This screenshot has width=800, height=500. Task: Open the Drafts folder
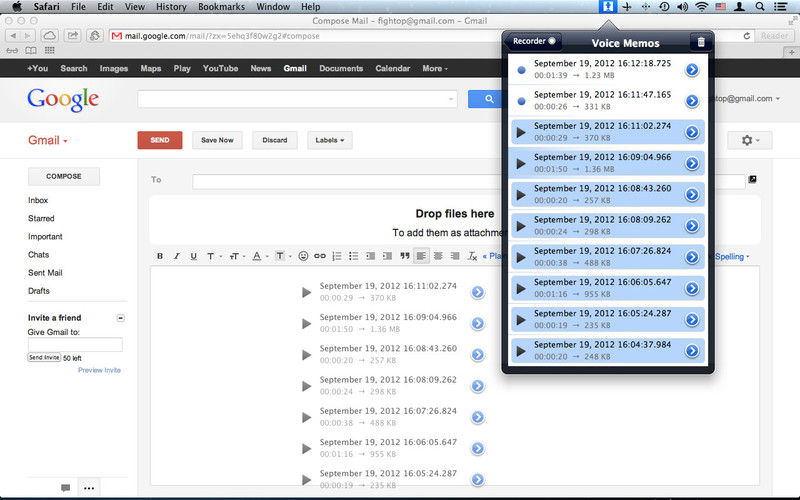[x=39, y=291]
